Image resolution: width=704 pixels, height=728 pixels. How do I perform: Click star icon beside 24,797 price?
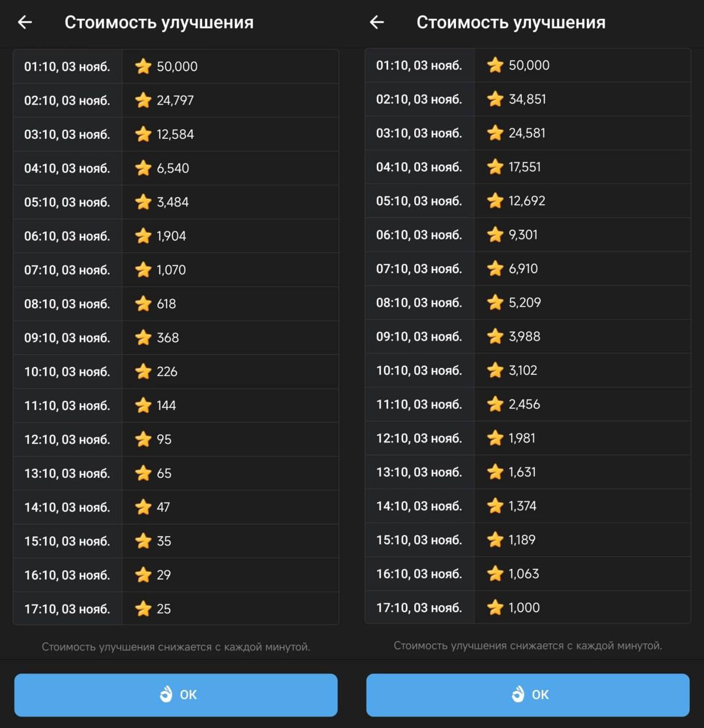click(143, 100)
